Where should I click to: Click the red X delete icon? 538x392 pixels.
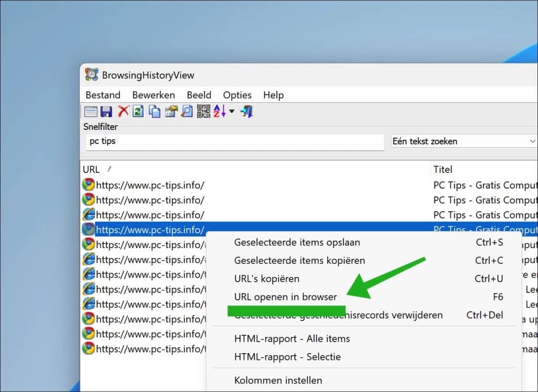123,111
